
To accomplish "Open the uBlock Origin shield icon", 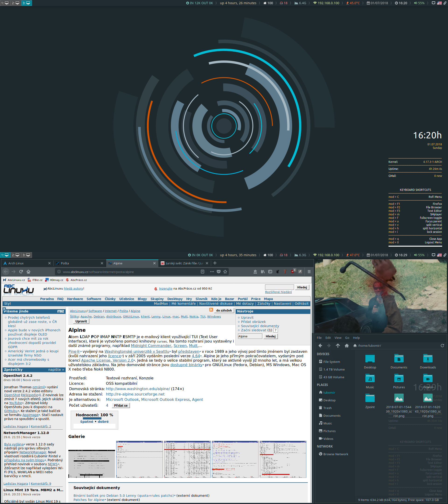I will point(293,272).
